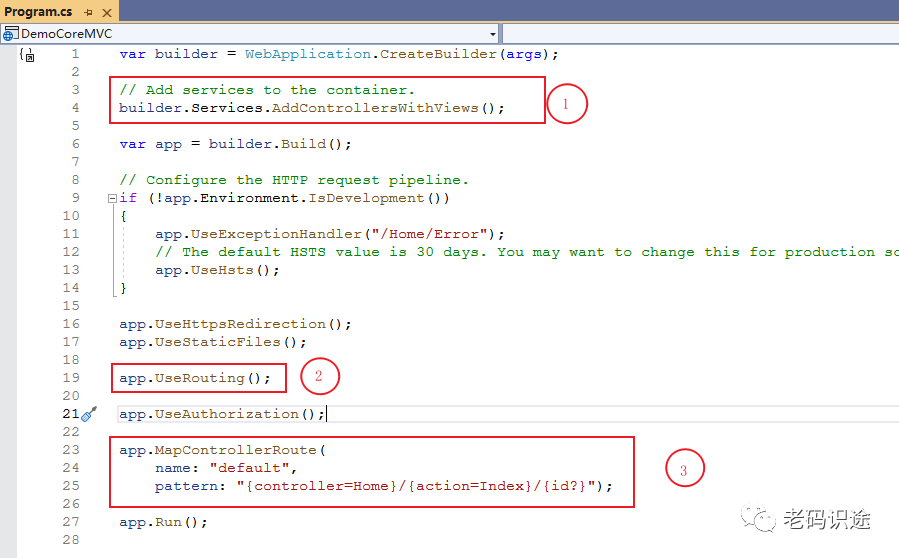Click line number 21 in the margin
The height and width of the screenshot is (558, 899).
coord(71,414)
